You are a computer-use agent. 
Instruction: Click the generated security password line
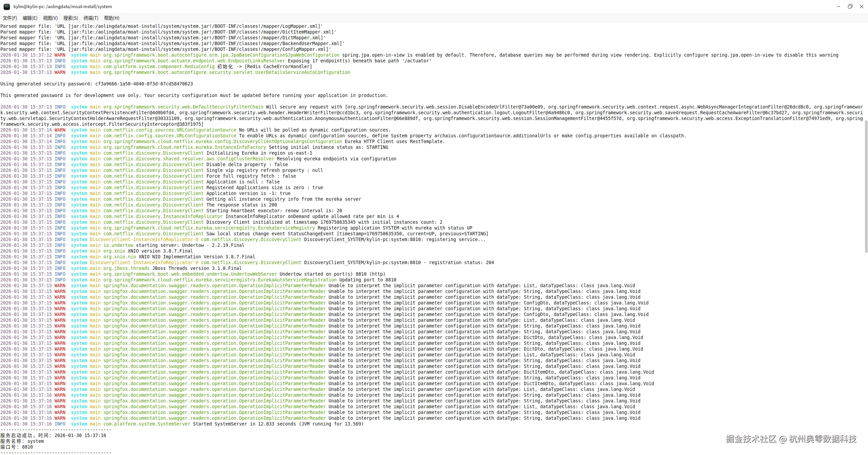click(x=97, y=84)
